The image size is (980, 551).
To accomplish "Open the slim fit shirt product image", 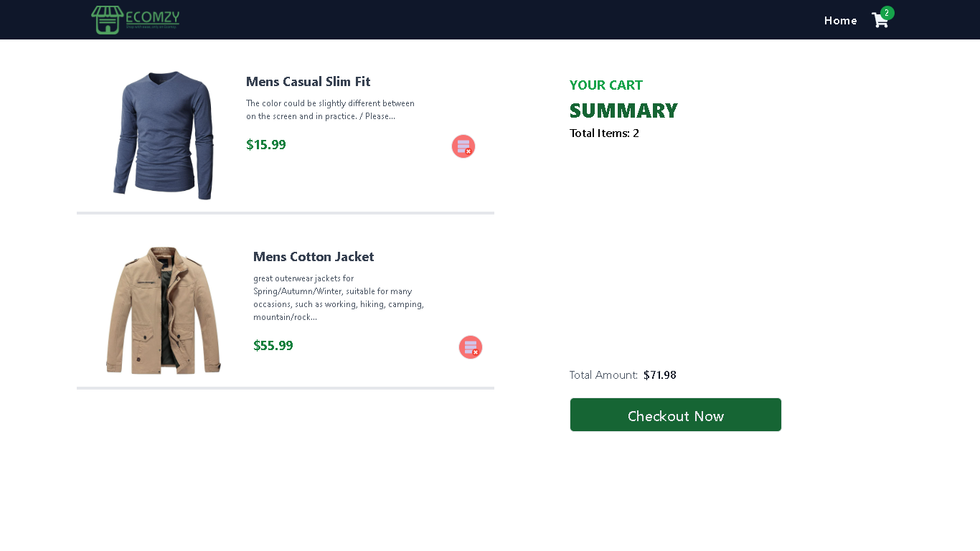I will pos(163,134).
